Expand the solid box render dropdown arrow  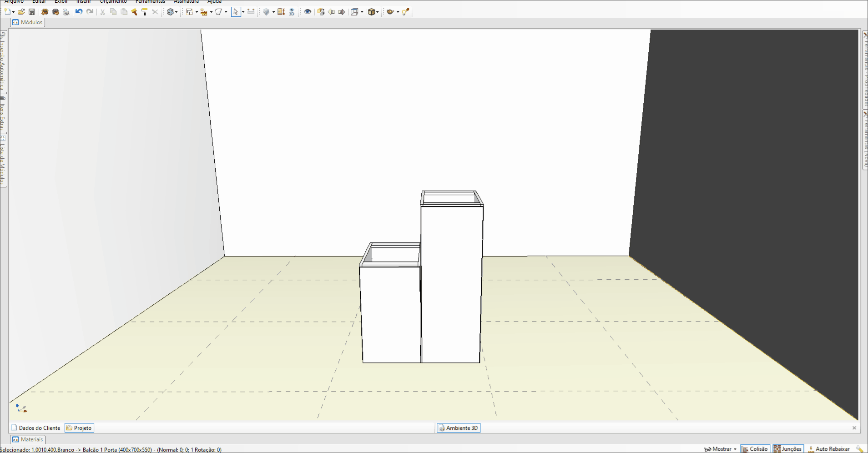point(378,12)
